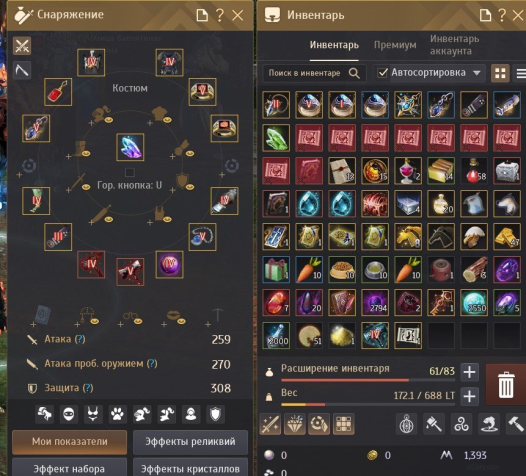The height and width of the screenshot is (476, 526).
Task: Click the hammer repair icon in inventory
Action: point(516,424)
